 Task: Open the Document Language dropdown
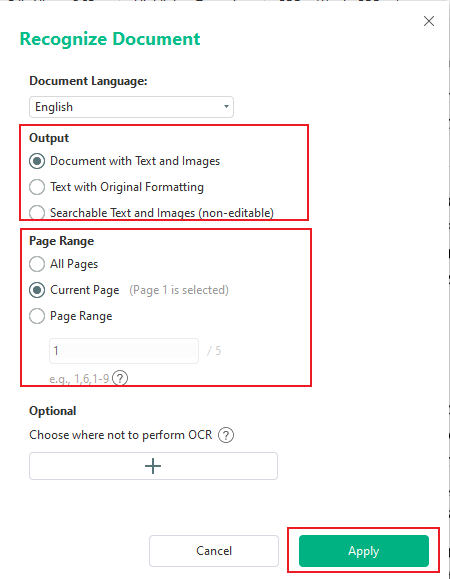pyautogui.click(x=131, y=107)
